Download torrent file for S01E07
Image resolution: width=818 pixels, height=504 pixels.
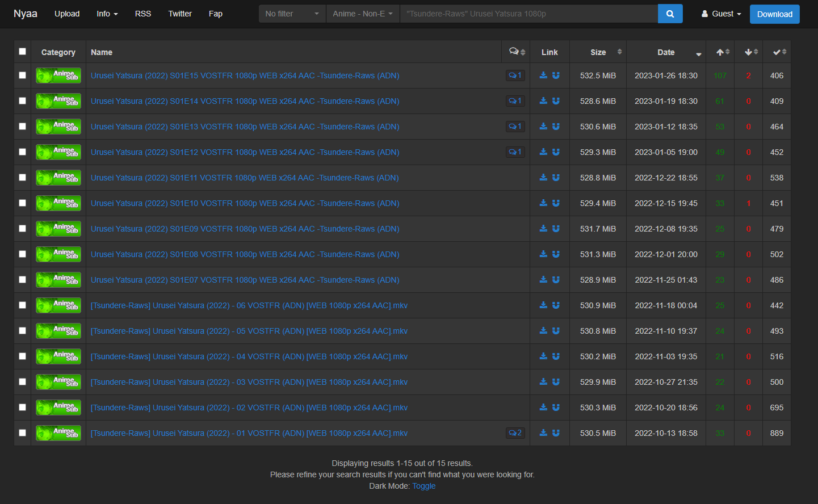coord(543,280)
